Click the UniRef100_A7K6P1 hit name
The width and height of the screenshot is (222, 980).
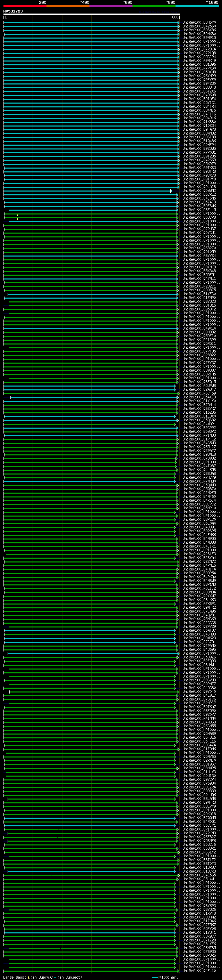[x=199, y=604]
